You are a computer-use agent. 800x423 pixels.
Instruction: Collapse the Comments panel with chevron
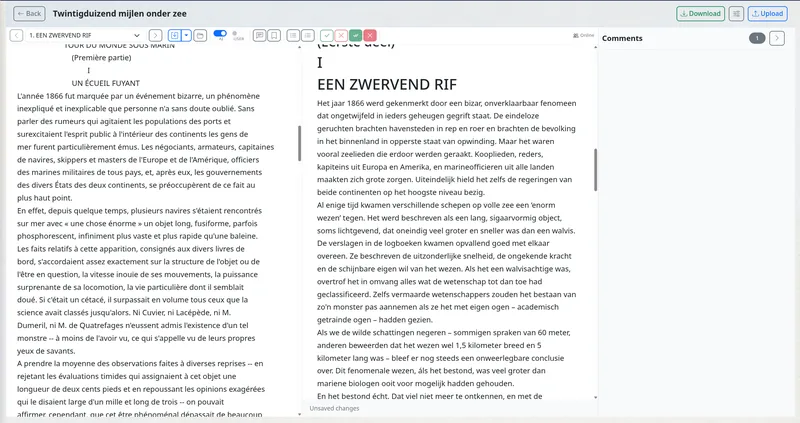777,38
